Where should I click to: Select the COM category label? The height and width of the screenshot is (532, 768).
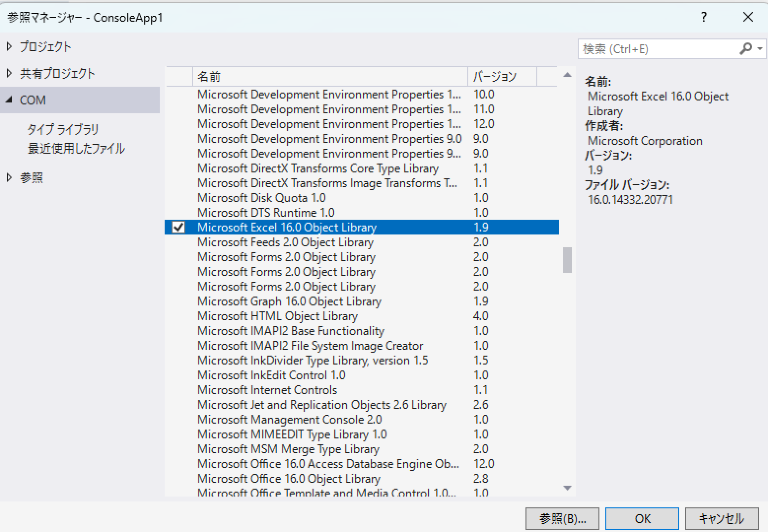(x=33, y=100)
